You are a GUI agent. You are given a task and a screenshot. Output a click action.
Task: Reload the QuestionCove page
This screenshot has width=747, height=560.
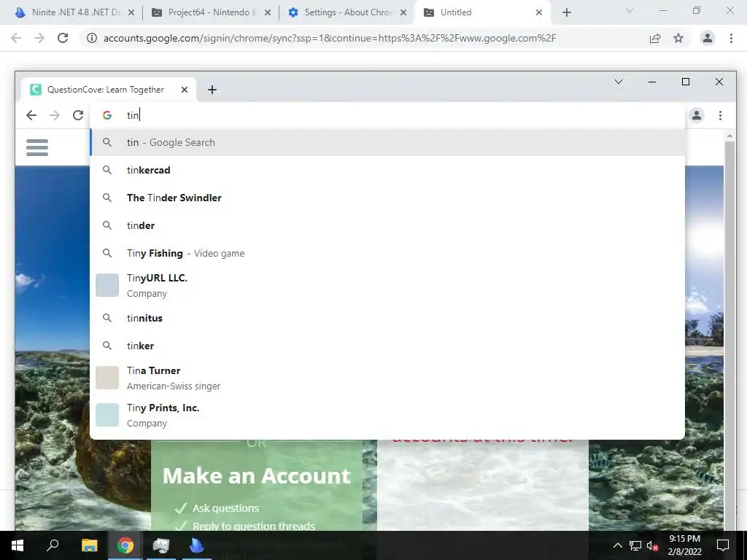(78, 115)
